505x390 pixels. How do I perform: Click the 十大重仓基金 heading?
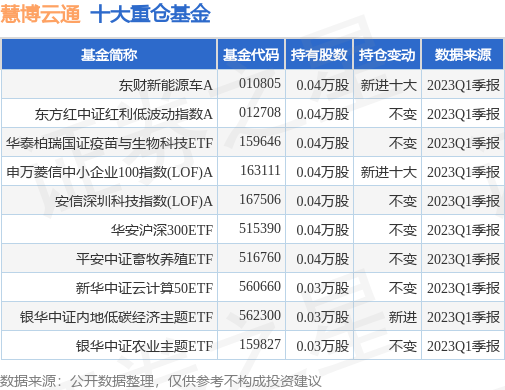coord(150,14)
